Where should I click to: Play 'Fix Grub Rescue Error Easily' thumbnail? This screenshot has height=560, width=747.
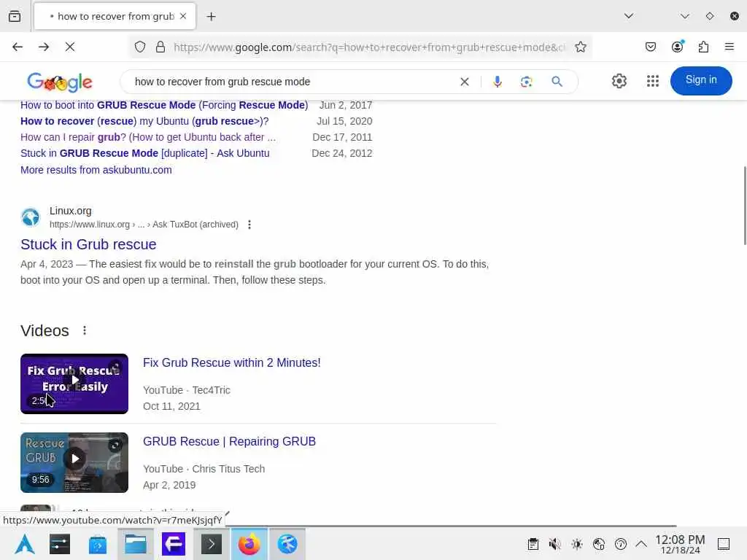pos(74,384)
